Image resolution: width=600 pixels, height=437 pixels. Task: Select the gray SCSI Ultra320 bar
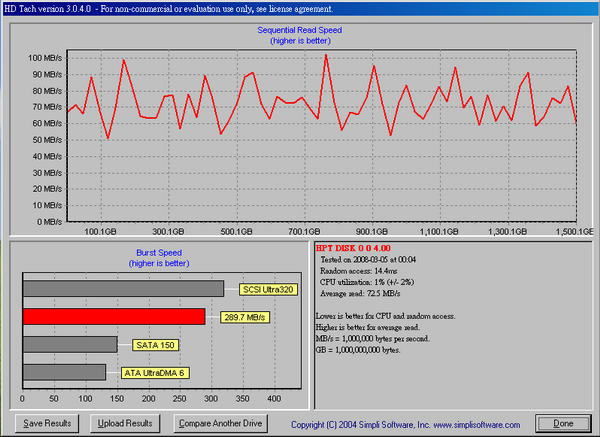pos(122,289)
